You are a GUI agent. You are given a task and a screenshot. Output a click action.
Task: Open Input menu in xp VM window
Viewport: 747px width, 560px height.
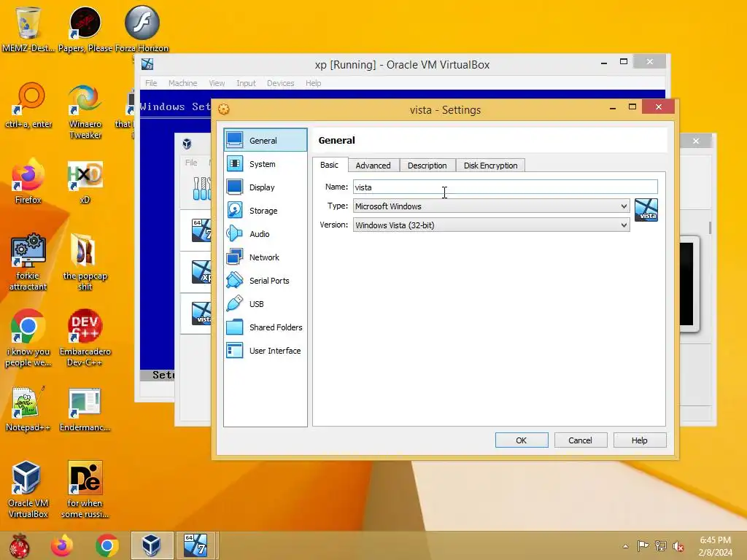coord(247,83)
